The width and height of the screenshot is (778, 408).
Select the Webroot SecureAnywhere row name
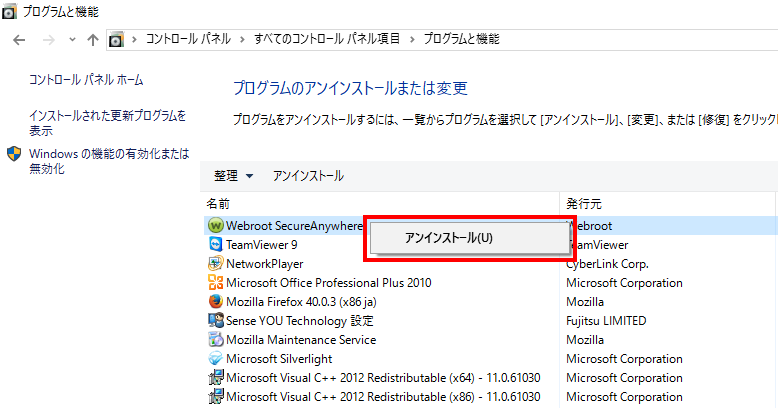(x=294, y=226)
